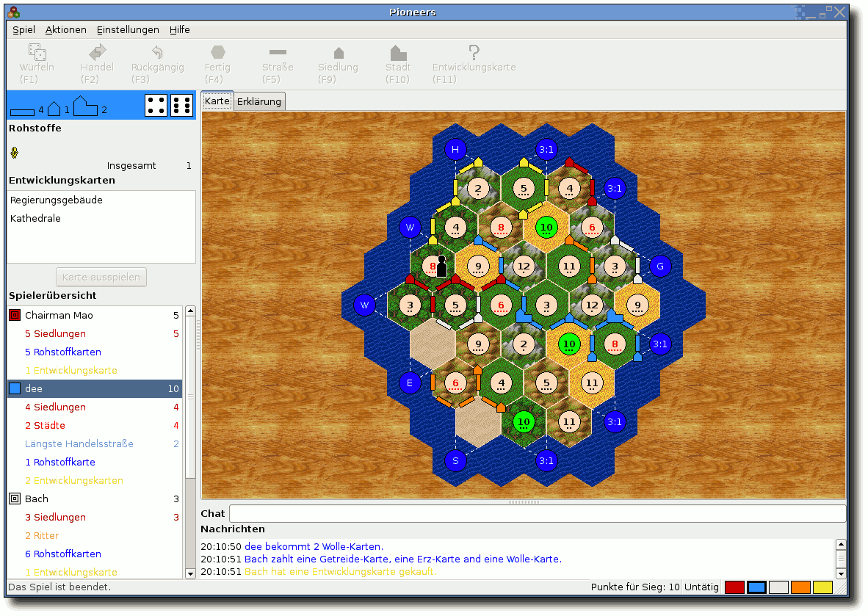868x616 pixels.
Task: Click the '5 Rohstoffkarten' row
Action: click(x=95, y=352)
